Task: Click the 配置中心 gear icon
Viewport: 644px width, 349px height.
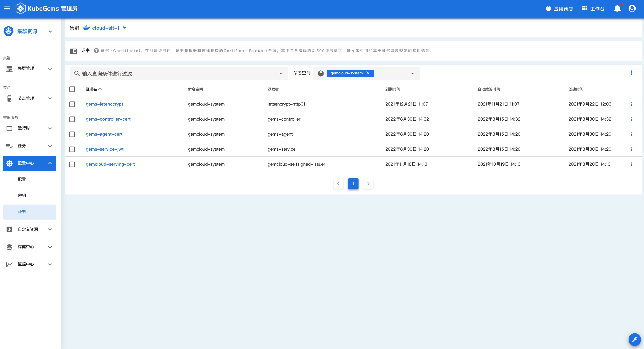Action: click(x=9, y=163)
